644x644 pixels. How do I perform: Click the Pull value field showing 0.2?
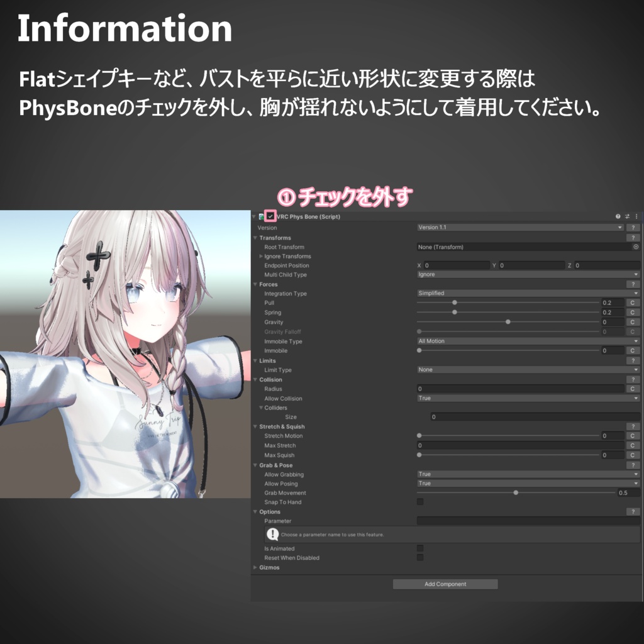[613, 303]
